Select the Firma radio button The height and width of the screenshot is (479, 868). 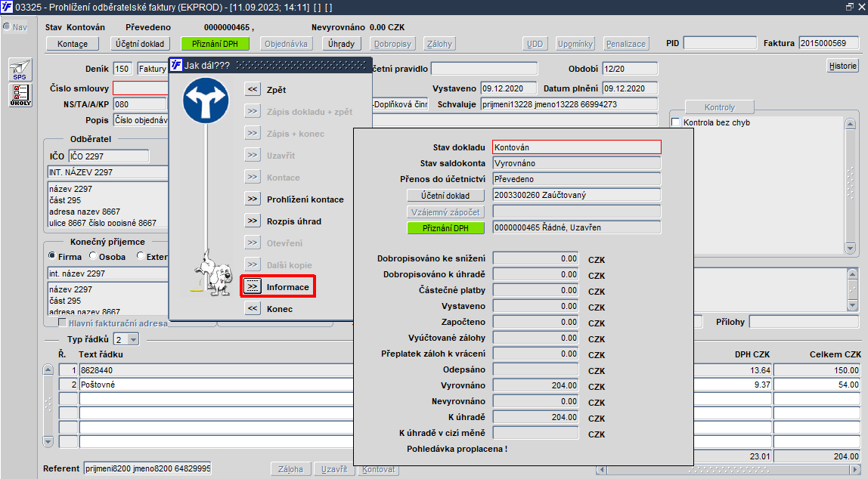(x=52, y=256)
